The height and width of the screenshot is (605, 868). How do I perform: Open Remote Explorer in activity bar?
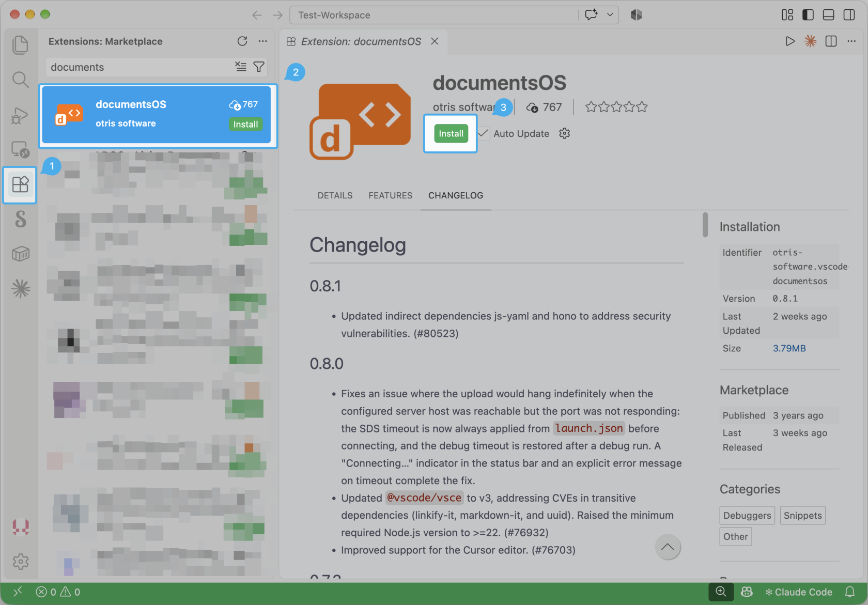20,150
